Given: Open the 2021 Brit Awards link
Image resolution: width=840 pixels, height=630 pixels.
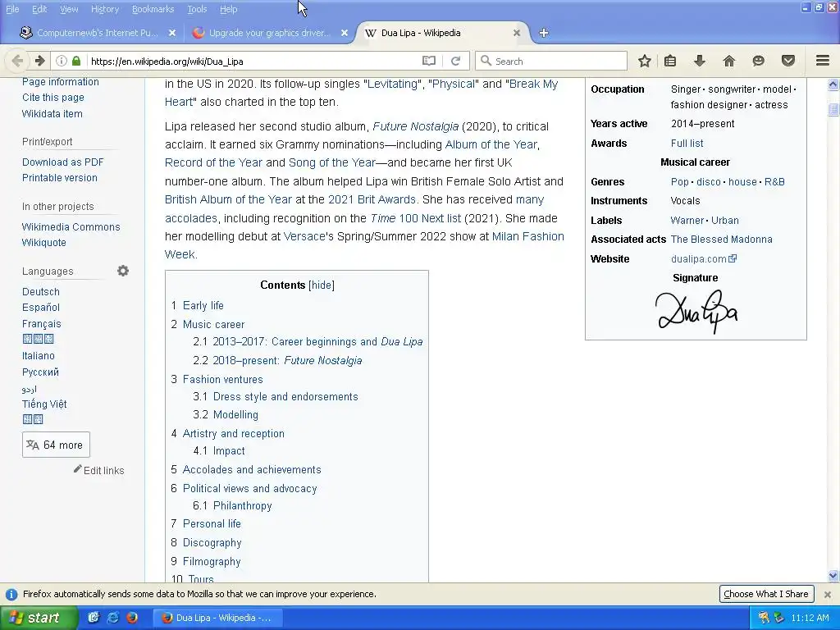Looking at the screenshot, I should (x=372, y=199).
